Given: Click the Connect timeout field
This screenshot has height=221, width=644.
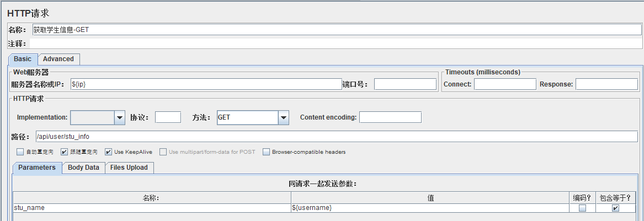Looking at the screenshot, I should point(505,84).
